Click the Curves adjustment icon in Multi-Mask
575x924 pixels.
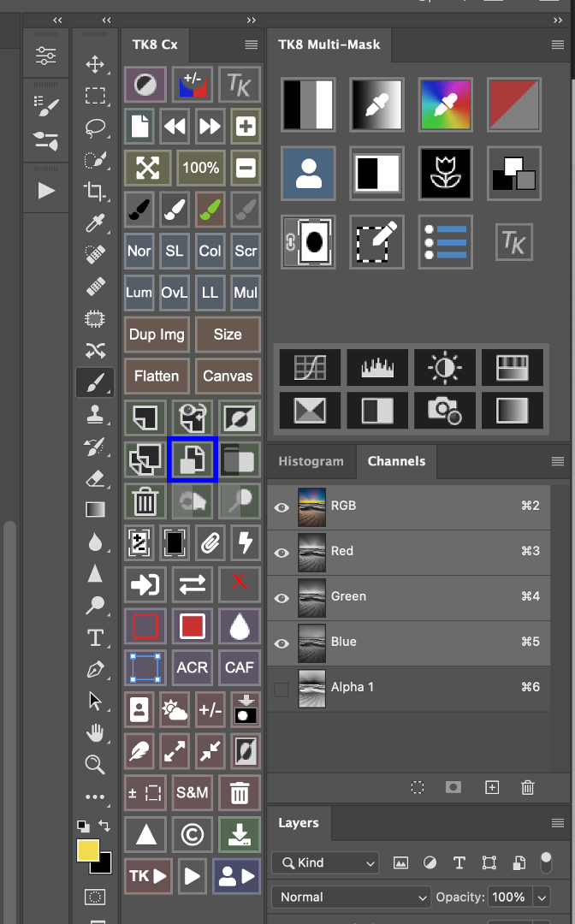tap(310, 367)
